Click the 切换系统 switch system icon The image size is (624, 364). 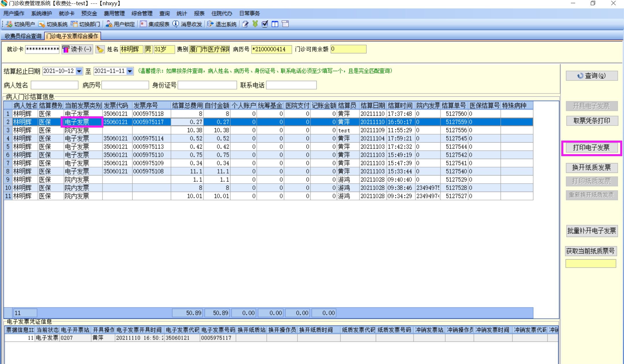(42, 24)
